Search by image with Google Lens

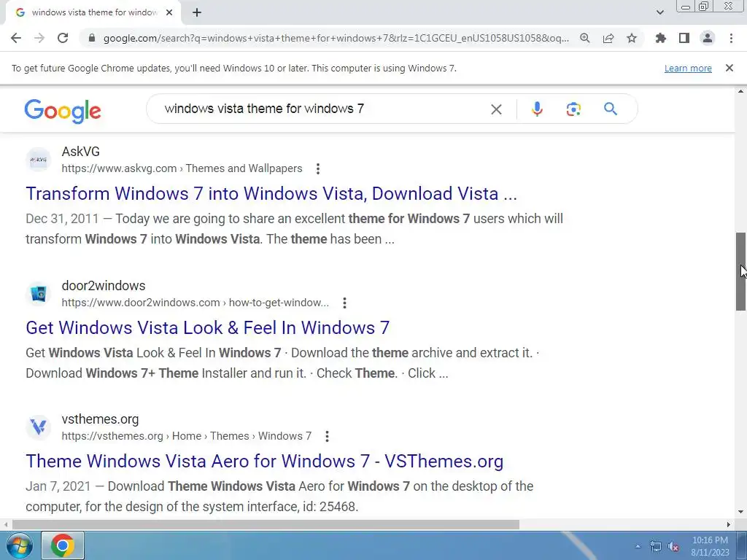pos(573,109)
